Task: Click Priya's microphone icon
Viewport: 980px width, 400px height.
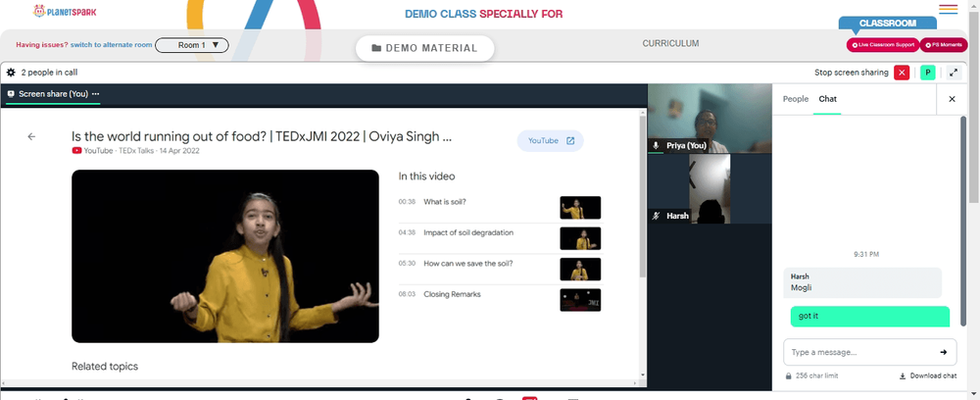Action: 656,145
